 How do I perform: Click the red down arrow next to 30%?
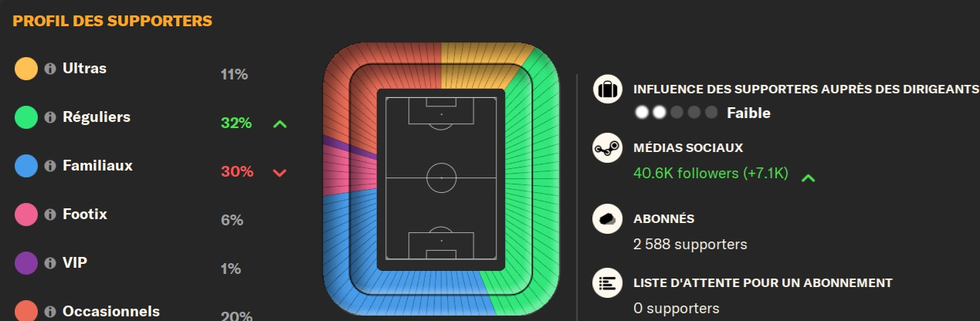[280, 172]
